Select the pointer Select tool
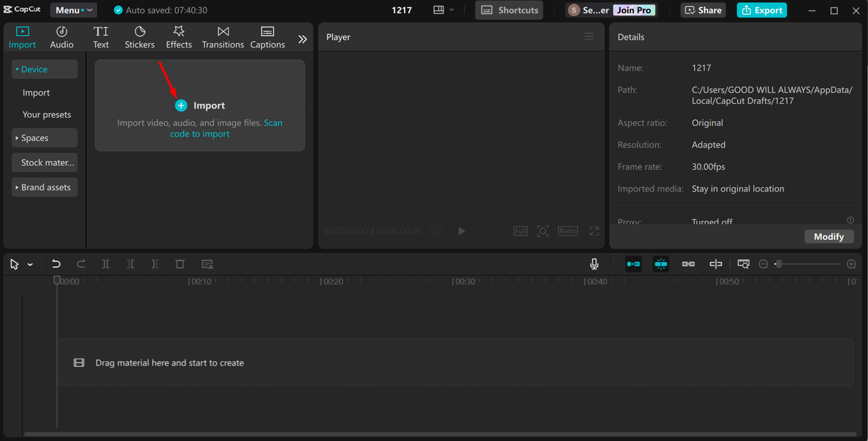 tap(14, 264)
